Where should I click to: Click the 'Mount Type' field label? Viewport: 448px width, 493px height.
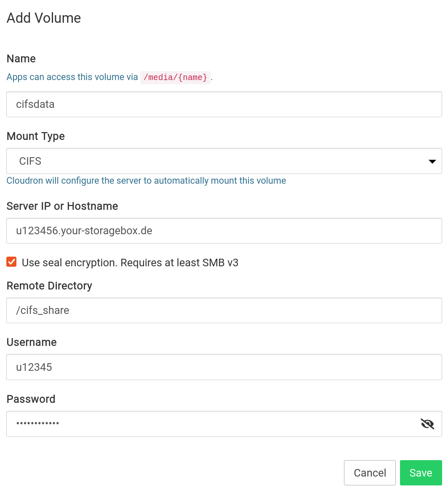36,137
